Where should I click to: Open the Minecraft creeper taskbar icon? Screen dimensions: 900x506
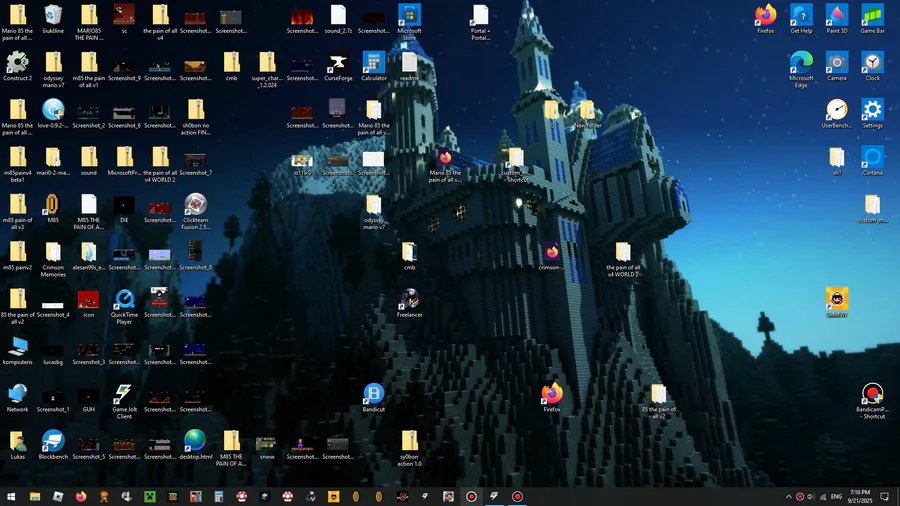(150, 496)
